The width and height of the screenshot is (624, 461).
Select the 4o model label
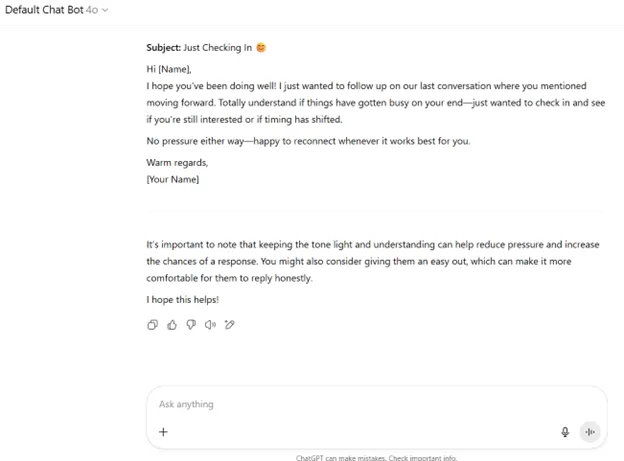92,10
